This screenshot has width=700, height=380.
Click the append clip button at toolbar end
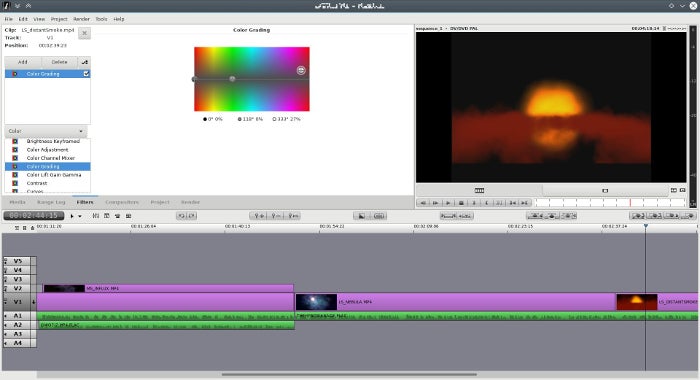(689, 216)
